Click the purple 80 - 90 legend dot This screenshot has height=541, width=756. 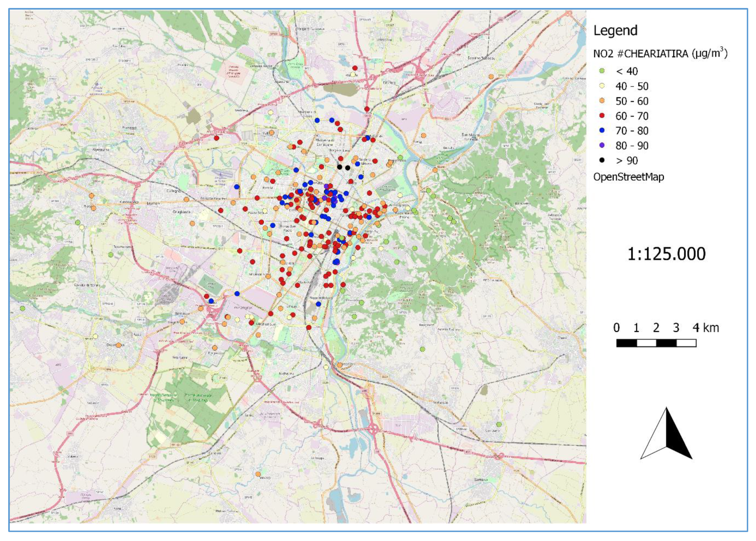click(x=602, y=145)
